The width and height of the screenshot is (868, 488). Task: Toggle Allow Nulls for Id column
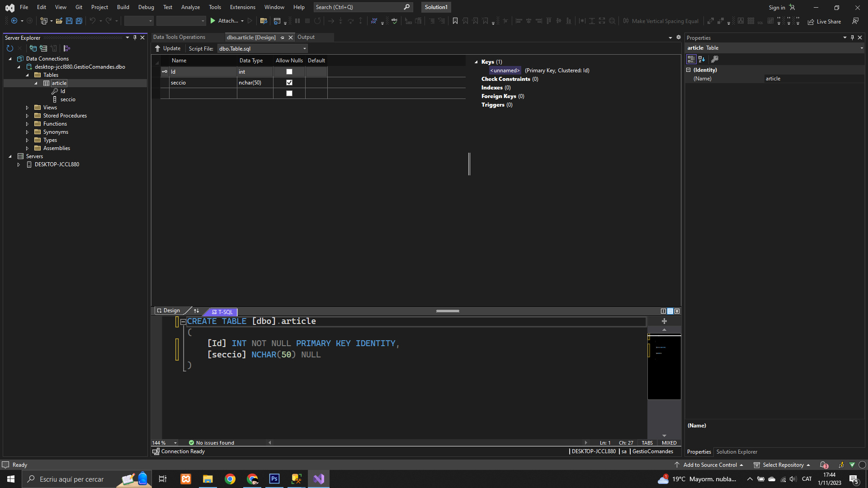(x=289, y=72)
